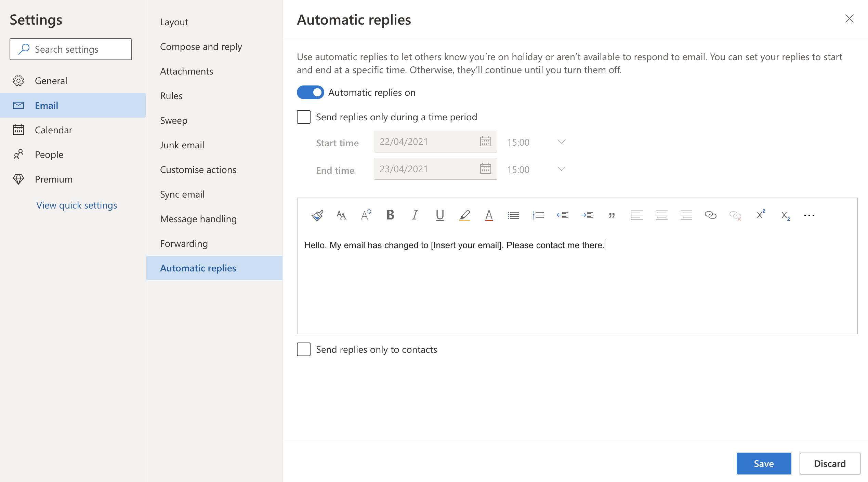Insert a hyperlink

(710, 215)
